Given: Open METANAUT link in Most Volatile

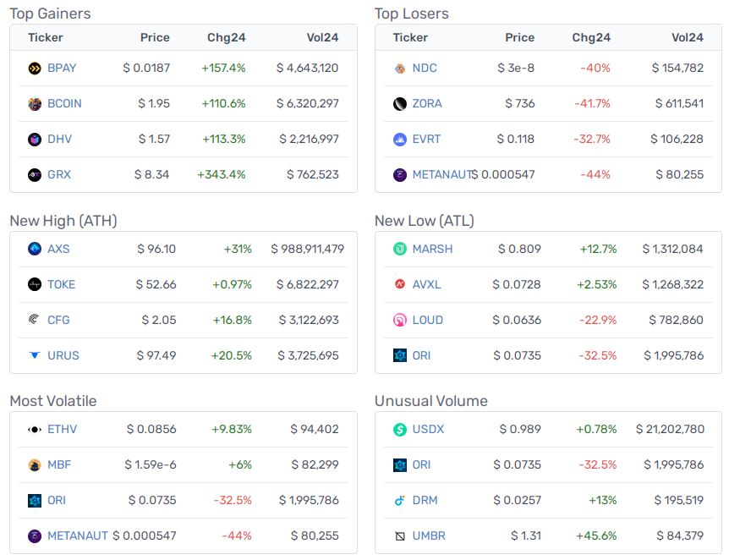Looking at the screenshot, I should pos(78,535).
